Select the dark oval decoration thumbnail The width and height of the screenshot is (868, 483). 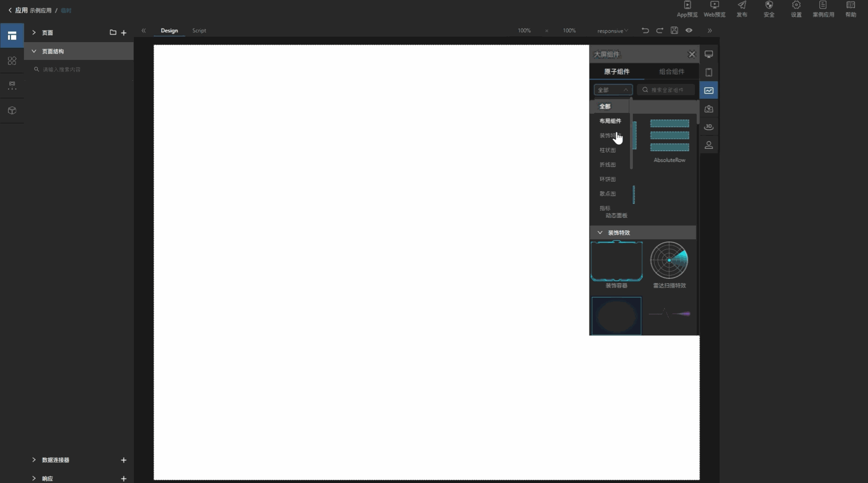[617, 316]
